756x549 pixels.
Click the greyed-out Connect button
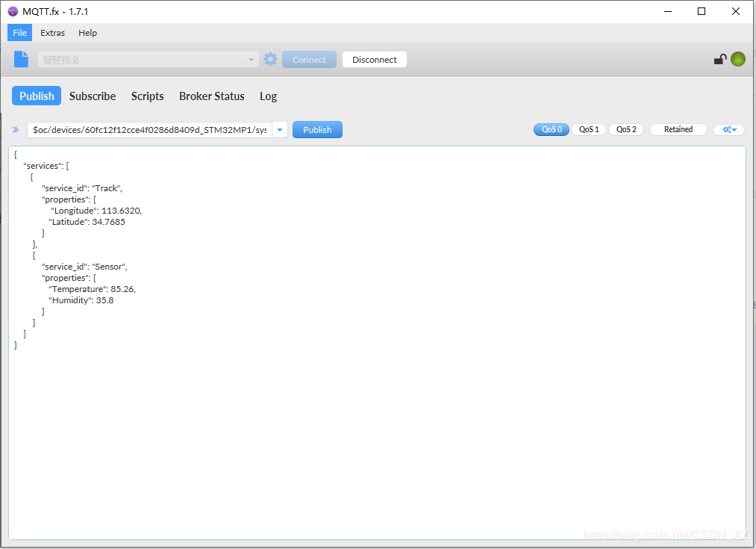[x=309, y=59]
